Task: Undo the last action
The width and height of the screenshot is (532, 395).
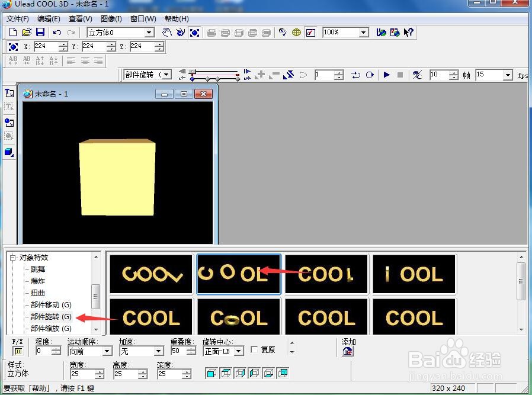Action: (x=57, y=33)
